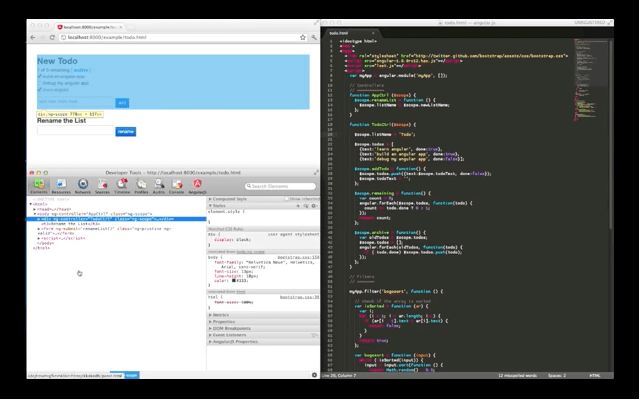Click the add button
This screenshot has height=400, width=640.
(x=122, y=103)
